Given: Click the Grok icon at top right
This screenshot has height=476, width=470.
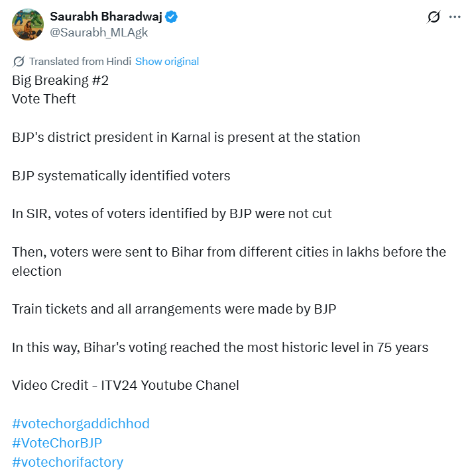Looking at the screenshot, I should [x=434, y=17].
